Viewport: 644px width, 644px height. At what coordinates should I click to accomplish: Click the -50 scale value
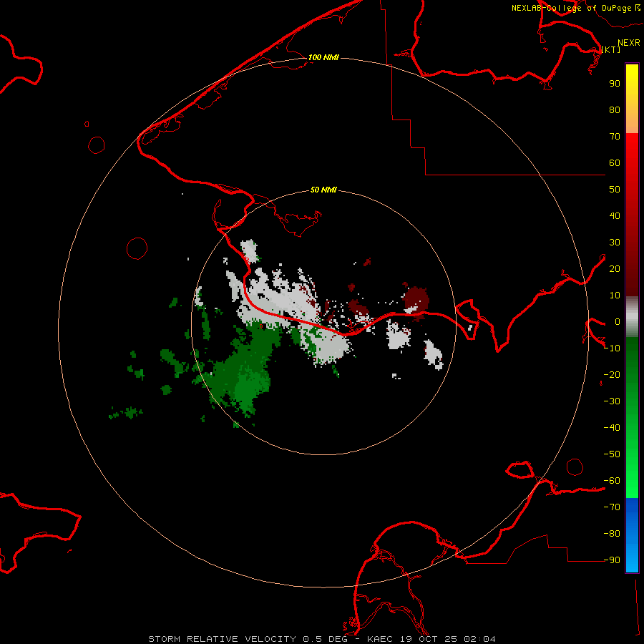(612, 454)
